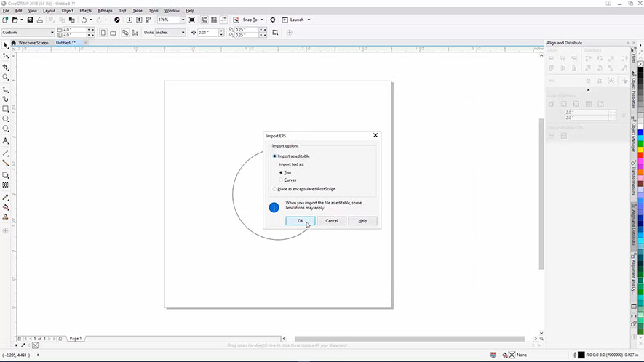Select the Text tool
Image resolution: width=644 pixels, height=362 pixels.
(x=6, y=140)
